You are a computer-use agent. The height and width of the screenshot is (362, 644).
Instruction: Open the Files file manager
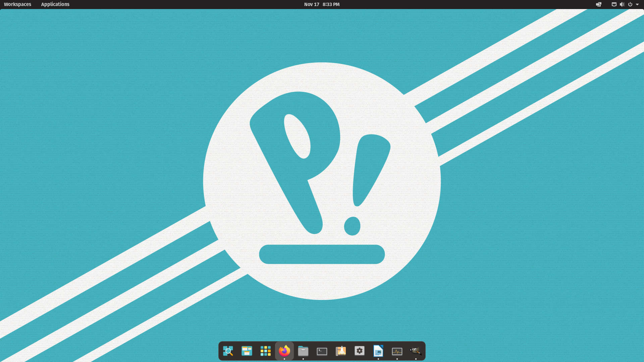pyautogui.click(x=303, y=351)
